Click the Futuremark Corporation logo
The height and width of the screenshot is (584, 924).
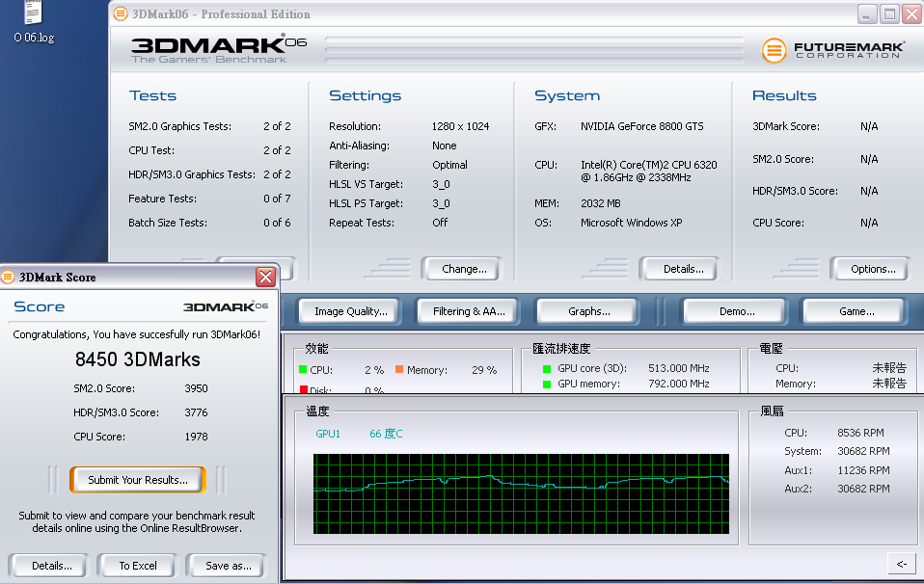pos(832,50)
